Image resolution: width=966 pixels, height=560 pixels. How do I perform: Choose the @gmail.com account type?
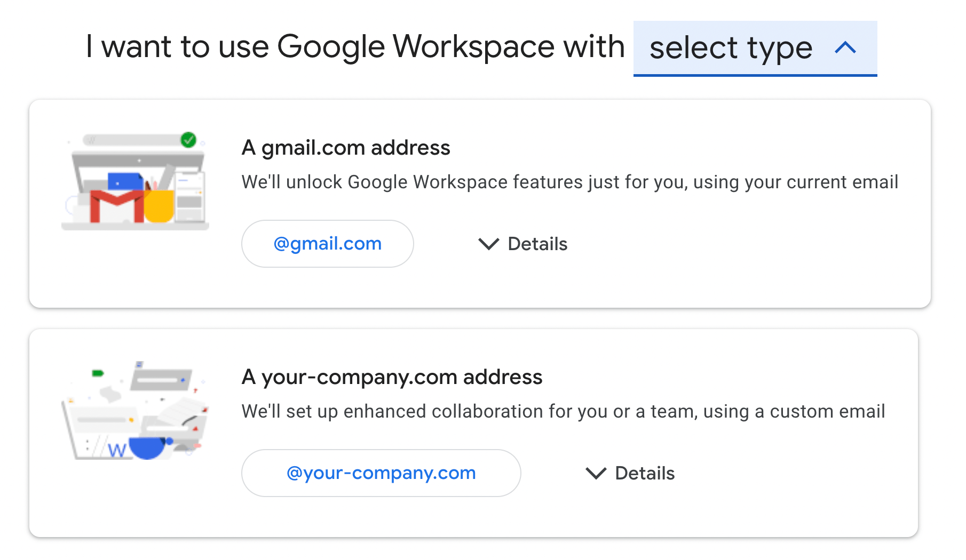pos(327,244)
